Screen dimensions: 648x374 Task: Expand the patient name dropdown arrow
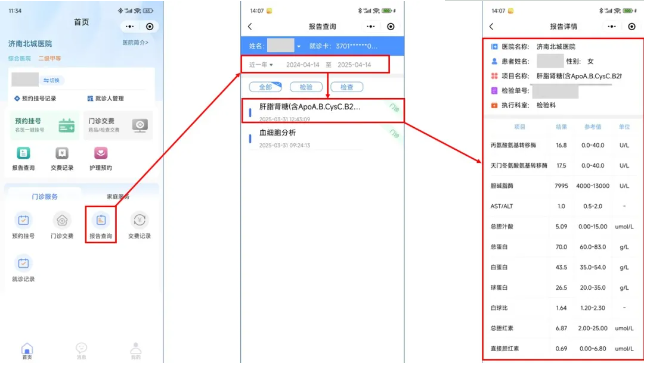click(x=298, y=46)
